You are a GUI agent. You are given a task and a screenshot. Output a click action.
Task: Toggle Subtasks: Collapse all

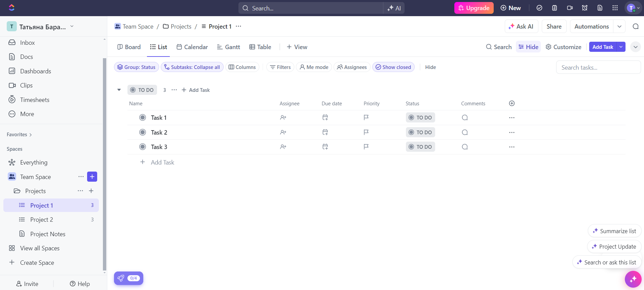(192, 67)
